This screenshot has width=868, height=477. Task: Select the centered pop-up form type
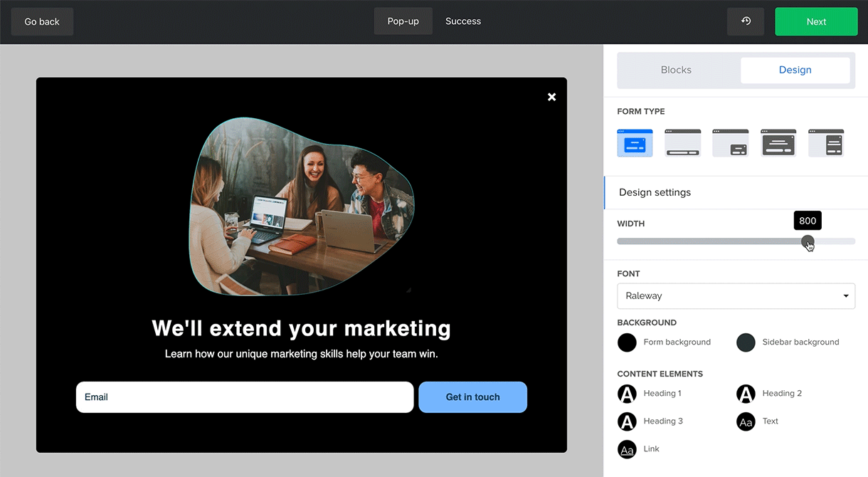pos(635,142)
